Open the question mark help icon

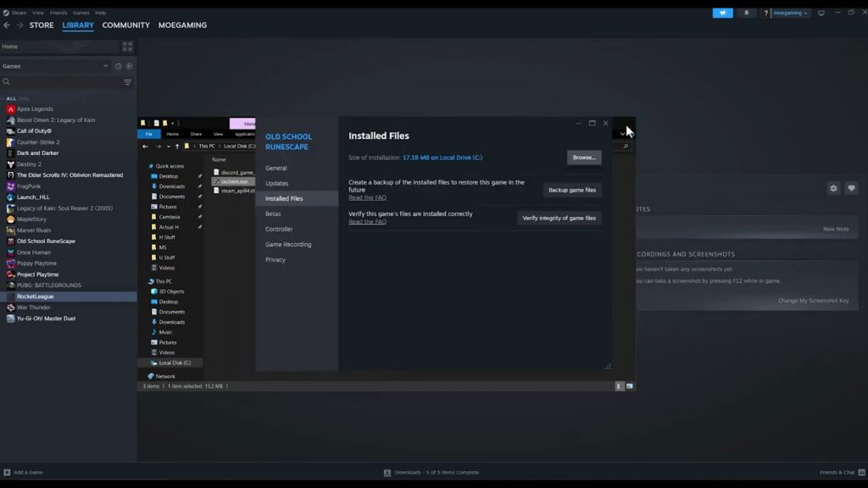pyautogui.click(x=765, y=13)
